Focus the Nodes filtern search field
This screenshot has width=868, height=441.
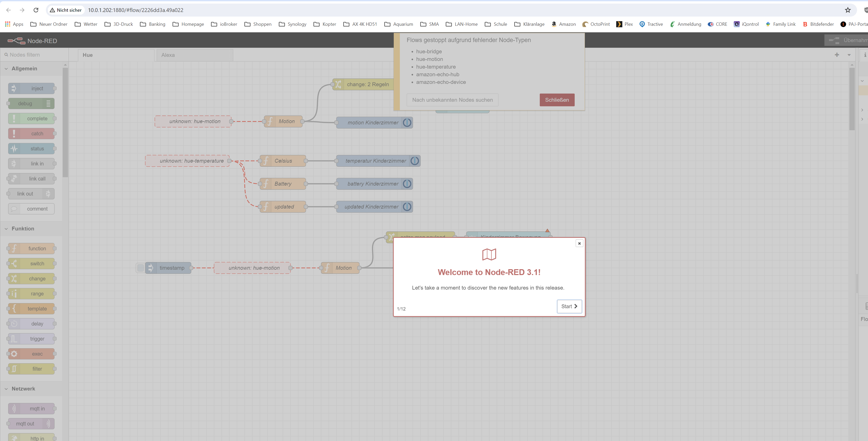click(34, 55)
